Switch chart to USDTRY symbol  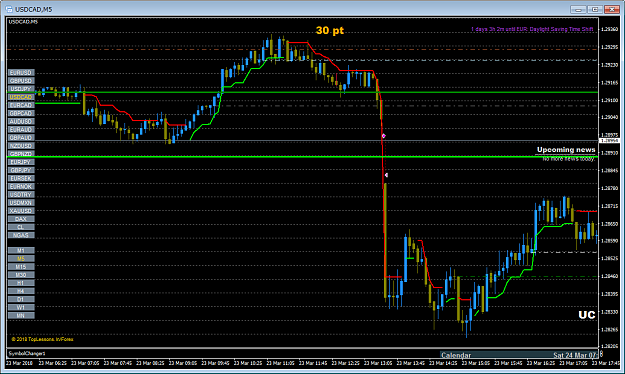21,195
